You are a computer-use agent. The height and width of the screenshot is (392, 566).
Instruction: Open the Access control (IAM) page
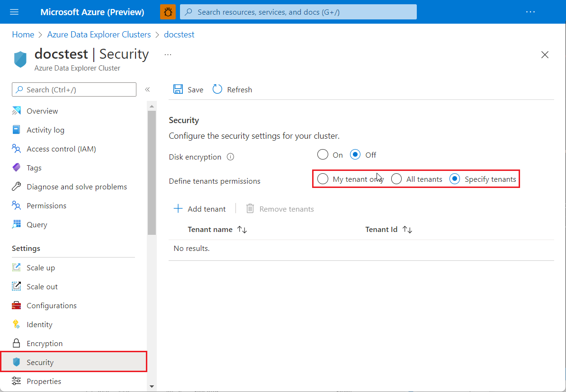[61, 149]
